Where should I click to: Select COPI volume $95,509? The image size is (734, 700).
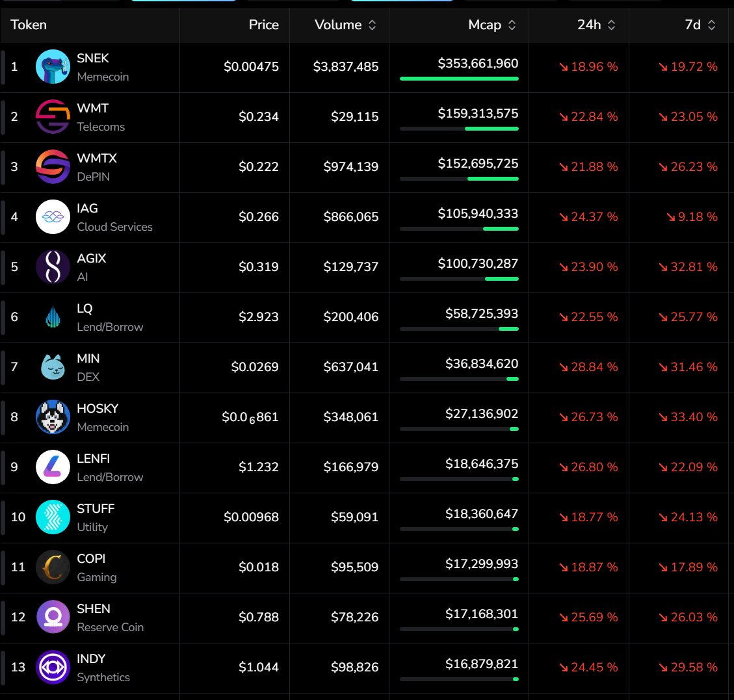click(354, 567)
